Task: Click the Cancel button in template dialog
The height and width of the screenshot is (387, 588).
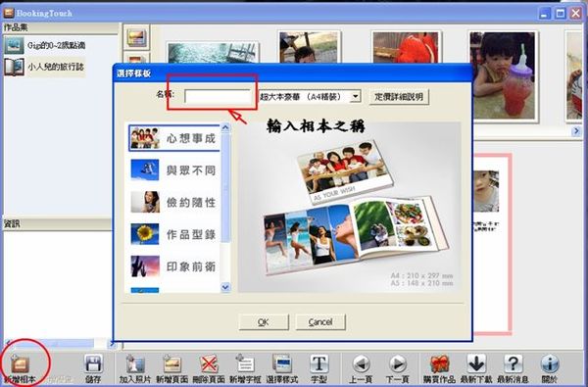Action: (320, 322)
